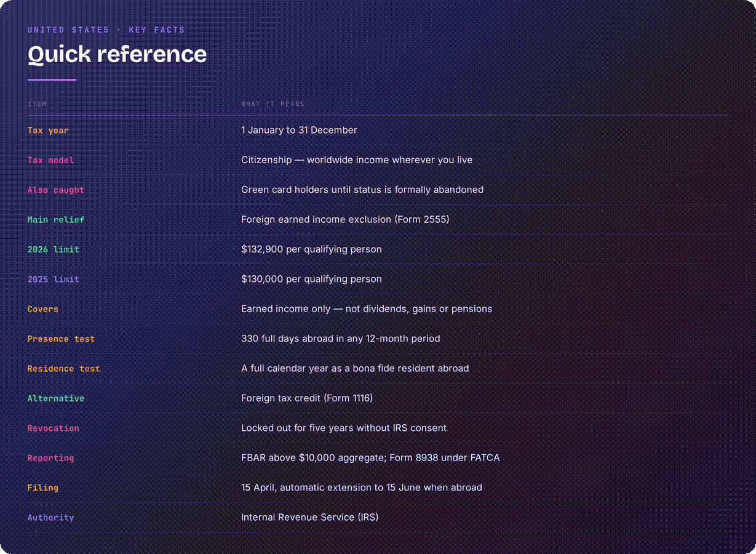756x554 pixels.
Task: Select the Filing row label
Action: coord(43,488)
